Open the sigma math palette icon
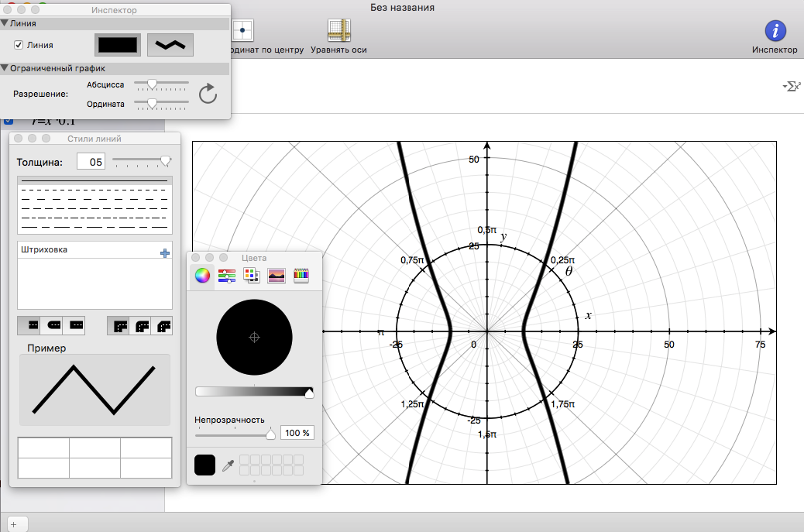The width and height of the screenshot is (804, 532). [792, 86]
